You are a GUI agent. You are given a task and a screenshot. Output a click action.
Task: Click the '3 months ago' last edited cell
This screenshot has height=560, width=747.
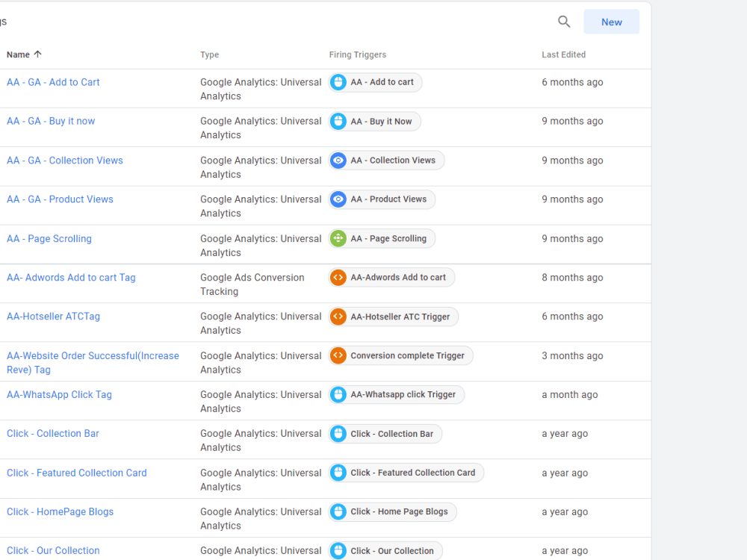pyautogui.click(x=572, y=355)
